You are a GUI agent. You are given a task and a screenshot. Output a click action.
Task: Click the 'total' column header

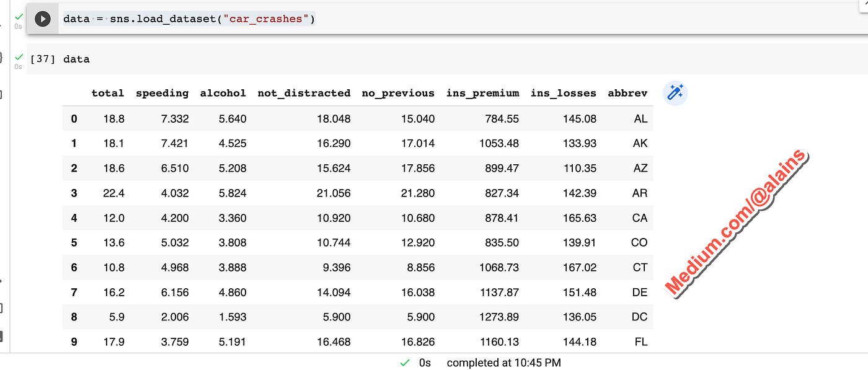tap(108, 93)
